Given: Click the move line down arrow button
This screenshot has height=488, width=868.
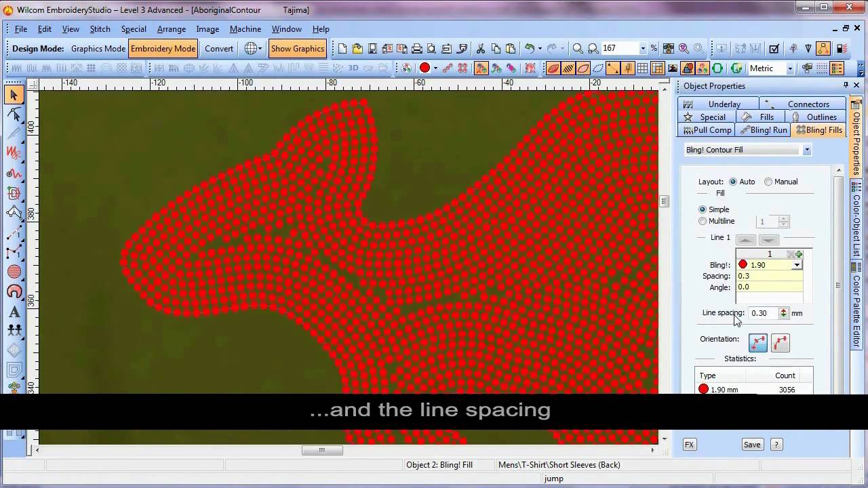Looking at the screenshot, I should point(768,239).
